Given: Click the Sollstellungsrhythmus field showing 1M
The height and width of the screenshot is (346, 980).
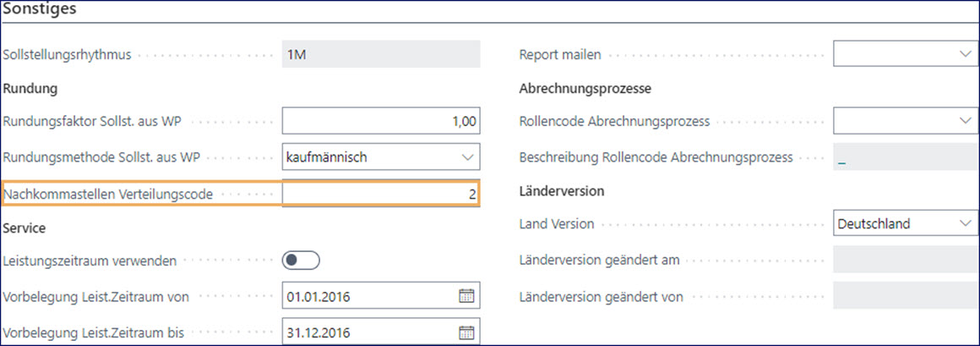Looking at the screenshot, I should 380,54.
